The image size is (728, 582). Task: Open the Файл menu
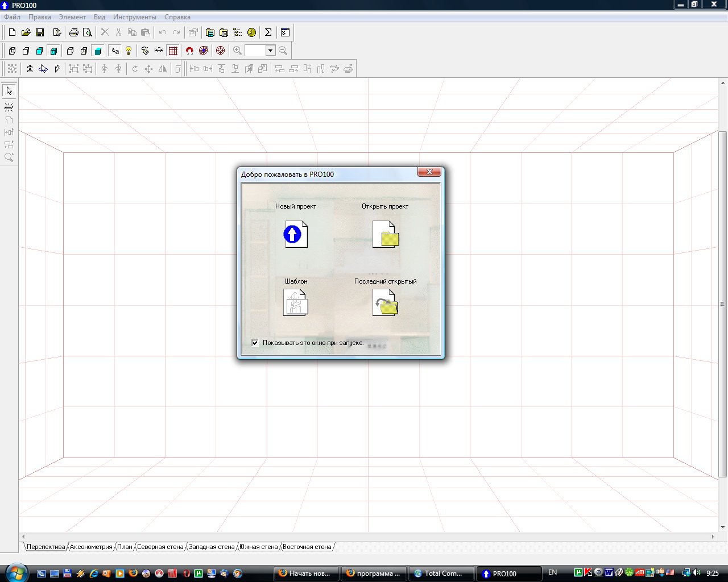point(12,17)
